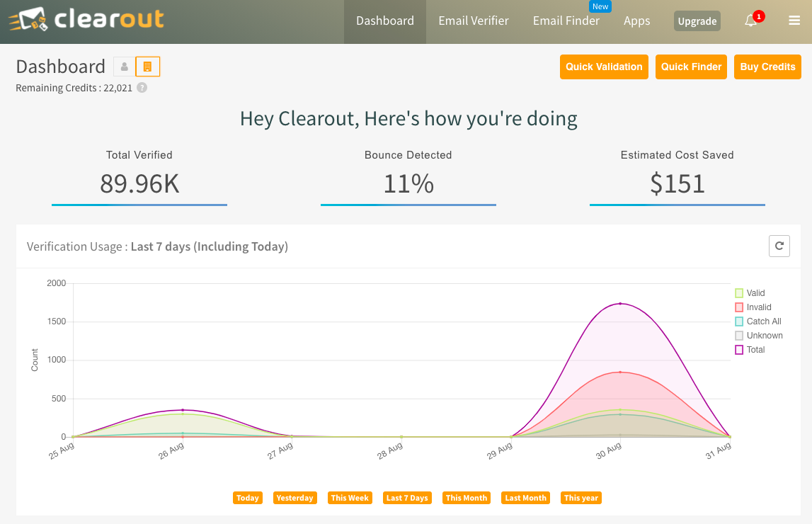Viewport: 812px width, 524px height.
Task: Hide the Valid series in the chart legend
Action: (x=755, y=292)
